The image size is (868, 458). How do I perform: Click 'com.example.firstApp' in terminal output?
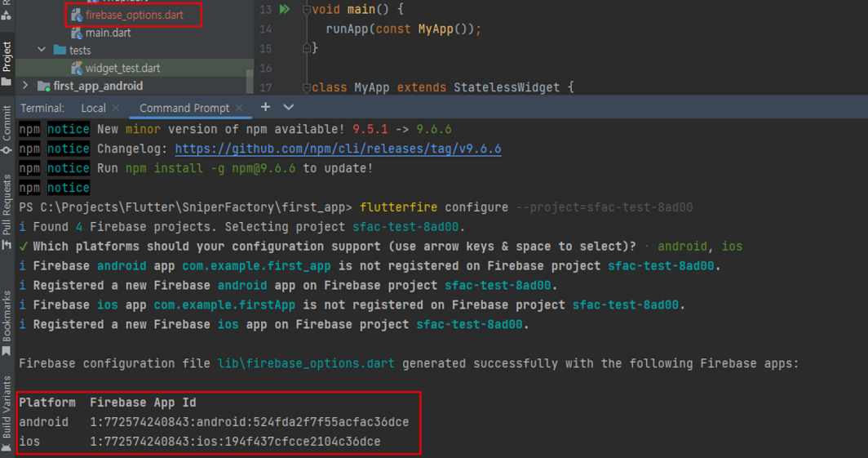click(224, 305)
